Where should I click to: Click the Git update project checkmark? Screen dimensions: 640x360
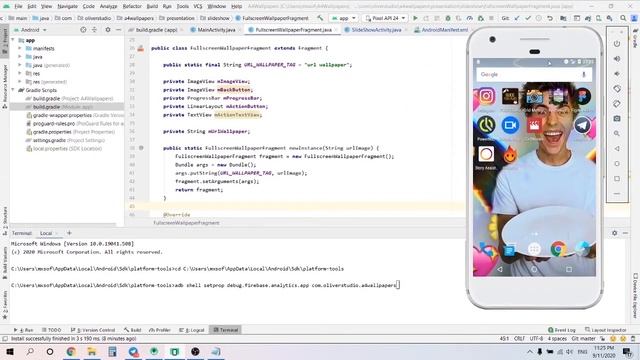(517, 18)
